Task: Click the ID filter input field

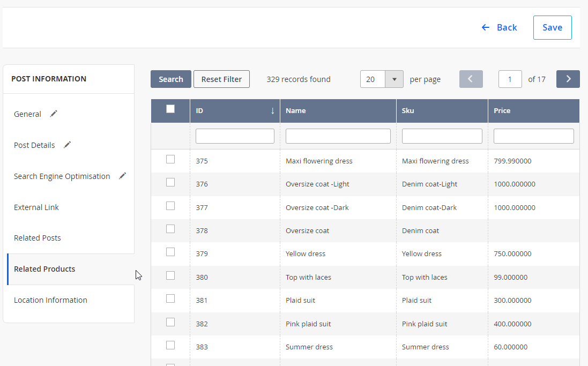Action: pyautogui.click(x=235, y=136)
